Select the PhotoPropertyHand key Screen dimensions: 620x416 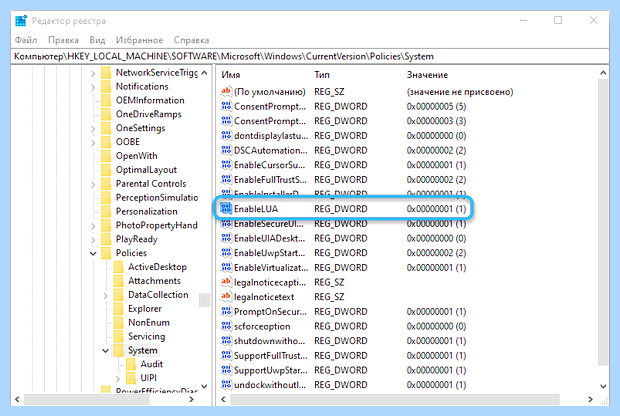pyautogui.click(x=156, y=225)
